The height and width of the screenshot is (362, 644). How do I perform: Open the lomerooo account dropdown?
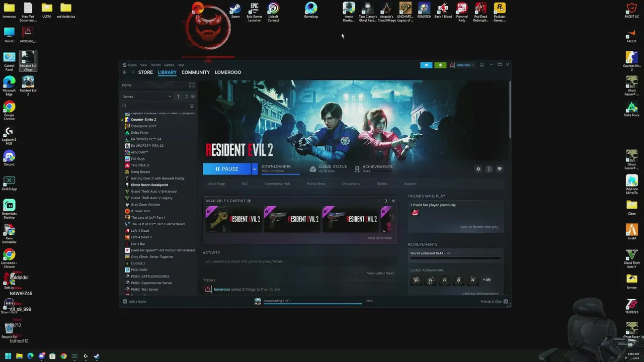(x=462, y=65)
